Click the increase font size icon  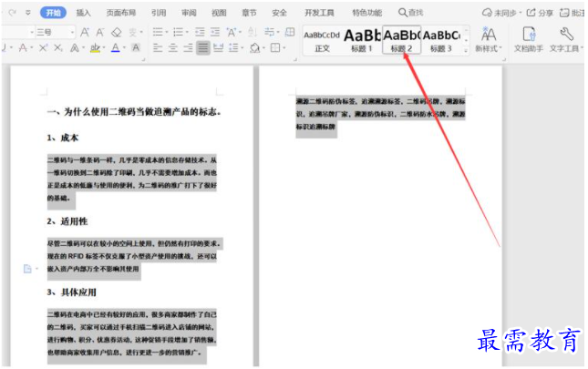coord(85,32)
